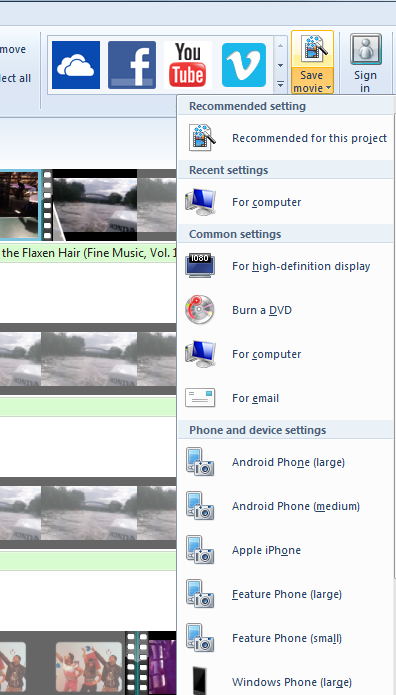Share movie to OneDrive cloud icon
The image size is (396, 695).
point(76,65)
